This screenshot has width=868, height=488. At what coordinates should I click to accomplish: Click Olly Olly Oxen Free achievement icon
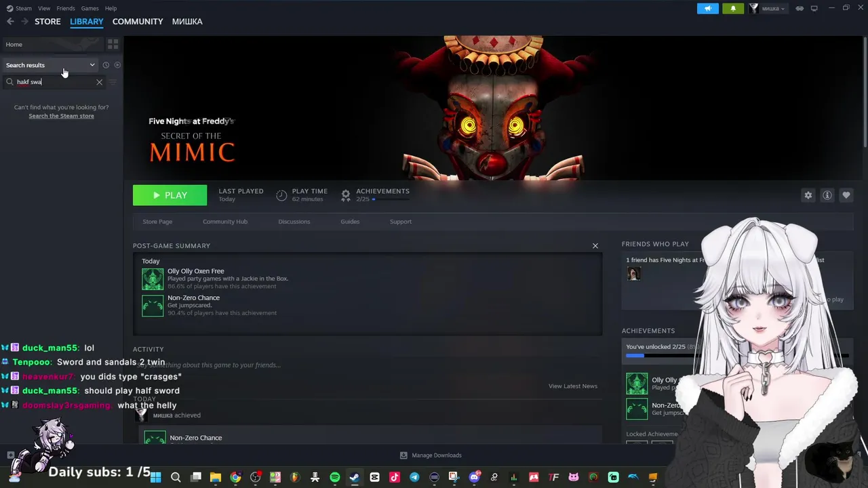(x=153, y=279)
